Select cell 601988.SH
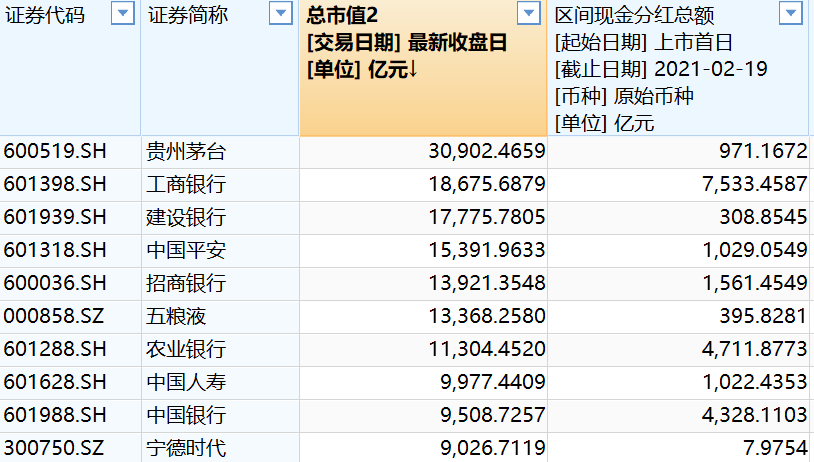This screenshot has height=462, width=814. 70,415
